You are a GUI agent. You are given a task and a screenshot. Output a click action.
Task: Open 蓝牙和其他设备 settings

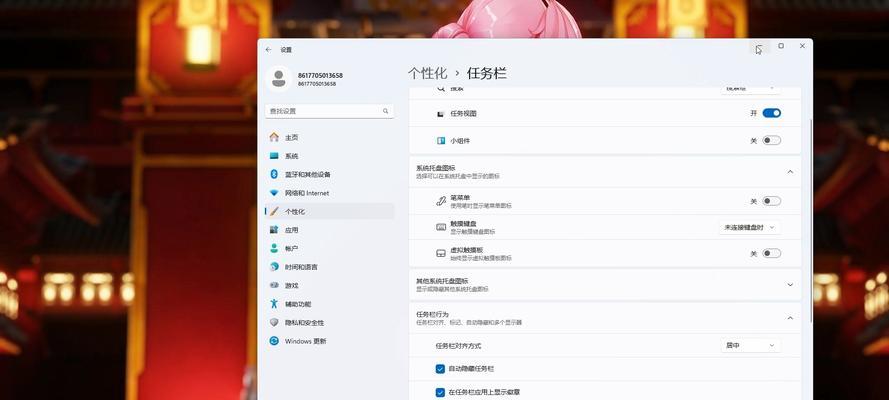point(329,175)
